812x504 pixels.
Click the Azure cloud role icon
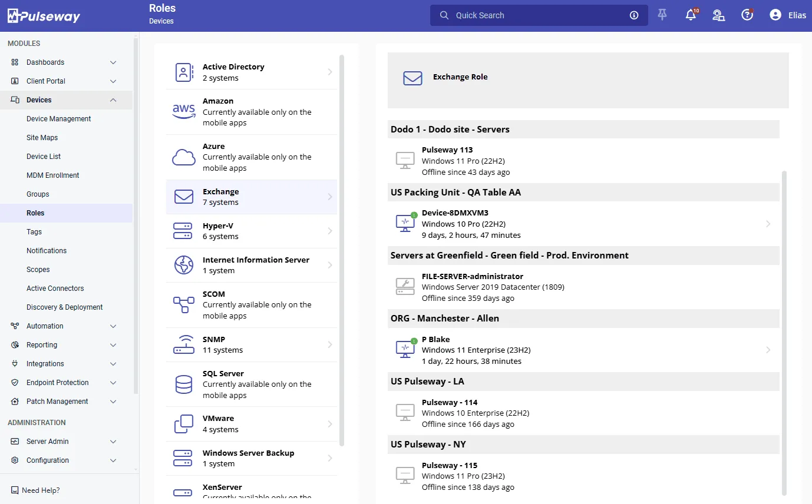[x=184, y=157]
